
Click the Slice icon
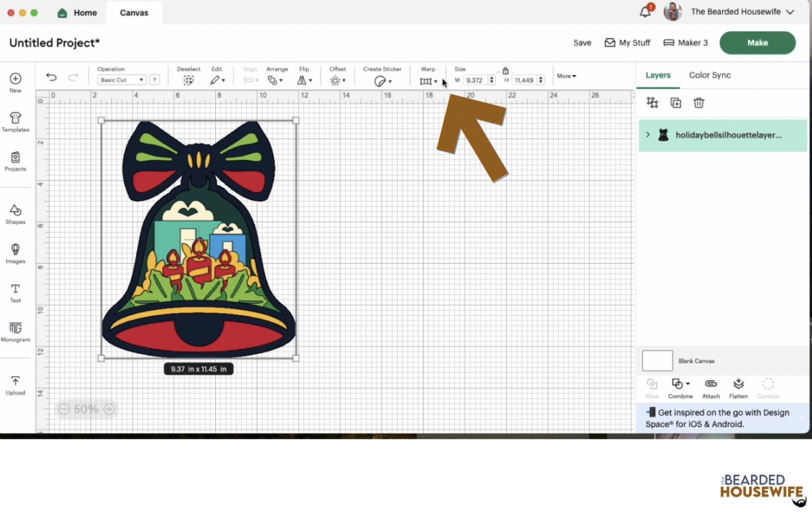(652, 386)
